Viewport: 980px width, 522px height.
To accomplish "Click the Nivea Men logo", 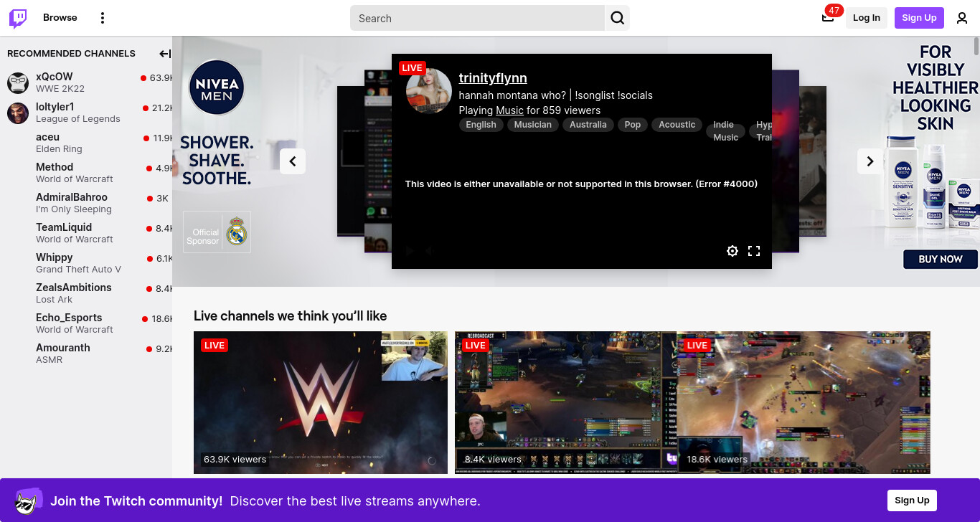I will [217, 87].
